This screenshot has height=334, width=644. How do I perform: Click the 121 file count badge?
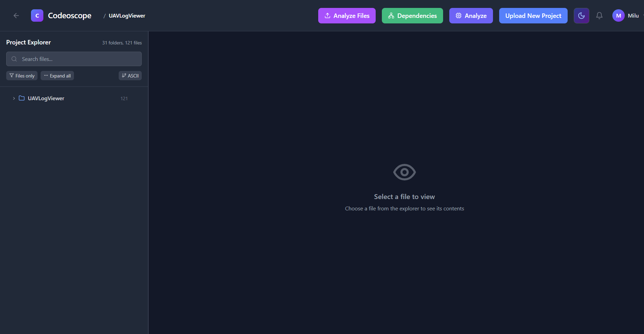point(124,98)
